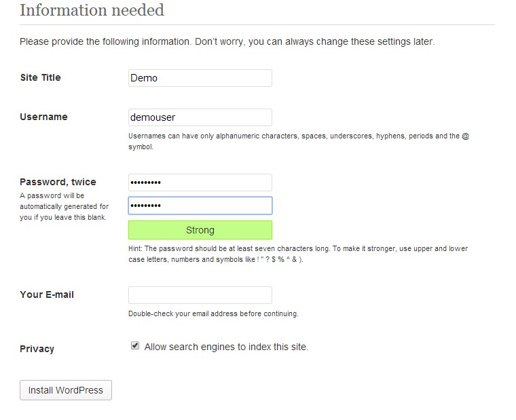
Task: Click the Username label
Action: coord(43,117)
